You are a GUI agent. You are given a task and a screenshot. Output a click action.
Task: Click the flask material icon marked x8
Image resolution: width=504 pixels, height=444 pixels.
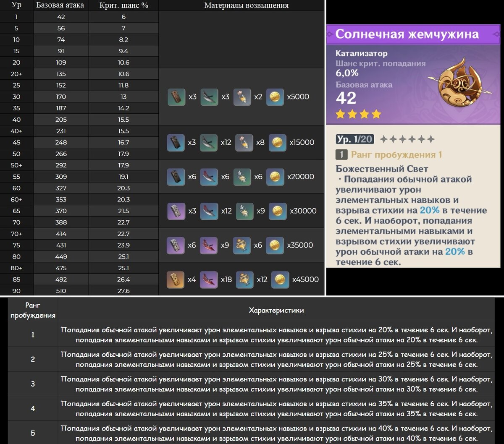[x=244, y=143]
